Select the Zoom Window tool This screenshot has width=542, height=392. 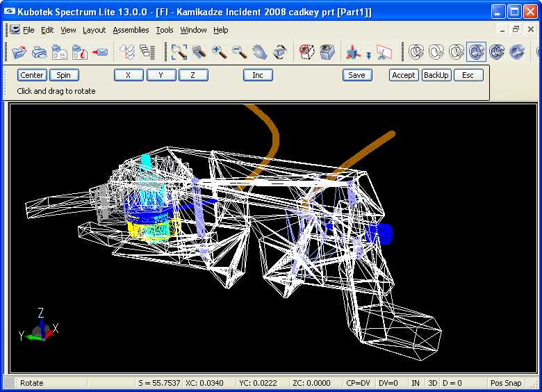pos(179,51)
